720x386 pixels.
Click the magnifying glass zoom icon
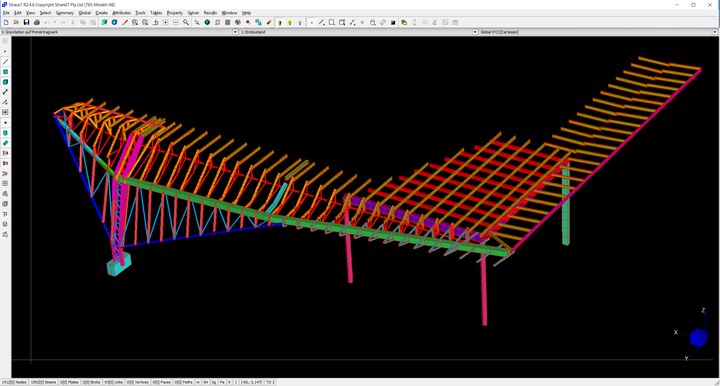pyautogui.click(x=186, y=22)
